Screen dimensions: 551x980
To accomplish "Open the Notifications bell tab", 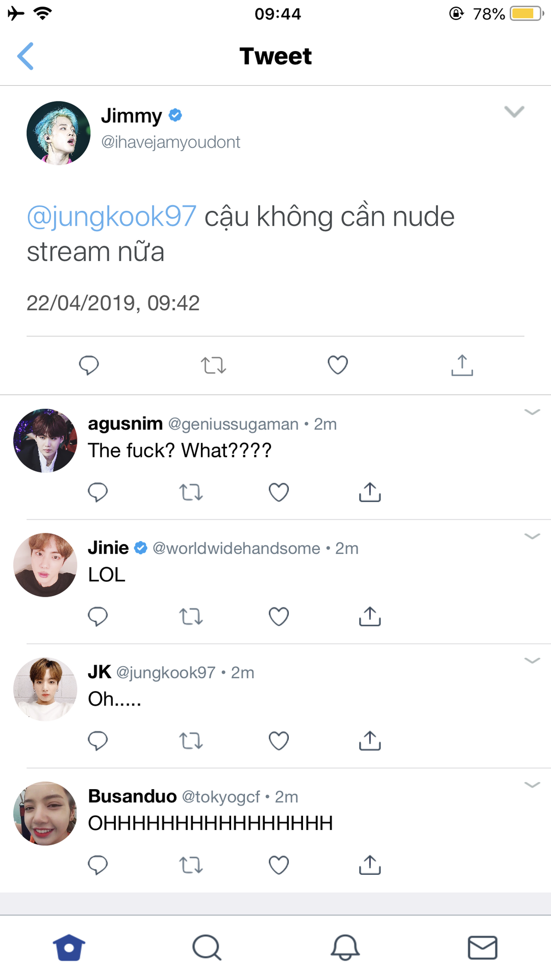I will click(345, 948).
